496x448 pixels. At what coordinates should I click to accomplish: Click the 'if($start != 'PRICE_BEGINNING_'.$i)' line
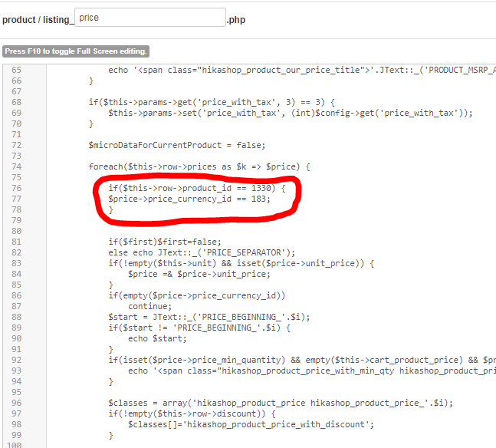[199, 328]
